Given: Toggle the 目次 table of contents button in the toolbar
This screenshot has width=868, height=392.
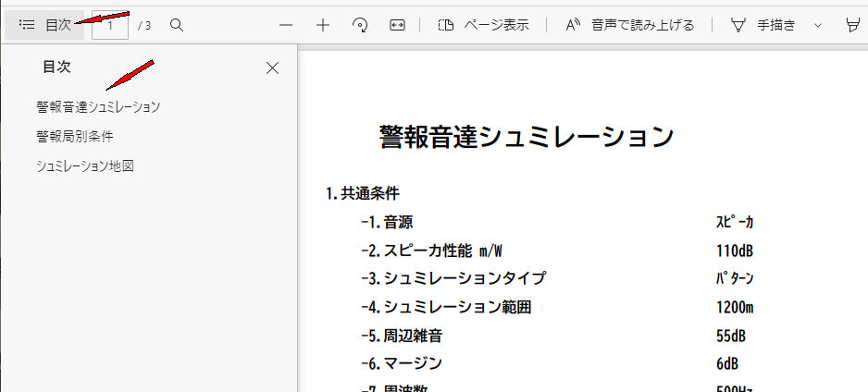Looking at the screenshot, I should pyautogui.click(x=44, y=25).
